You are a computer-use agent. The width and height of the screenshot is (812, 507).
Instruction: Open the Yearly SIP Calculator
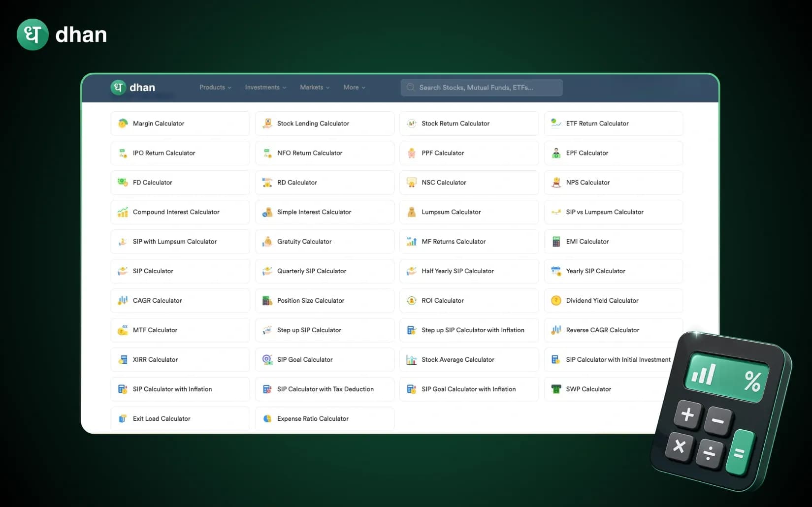tap(614, 271)
